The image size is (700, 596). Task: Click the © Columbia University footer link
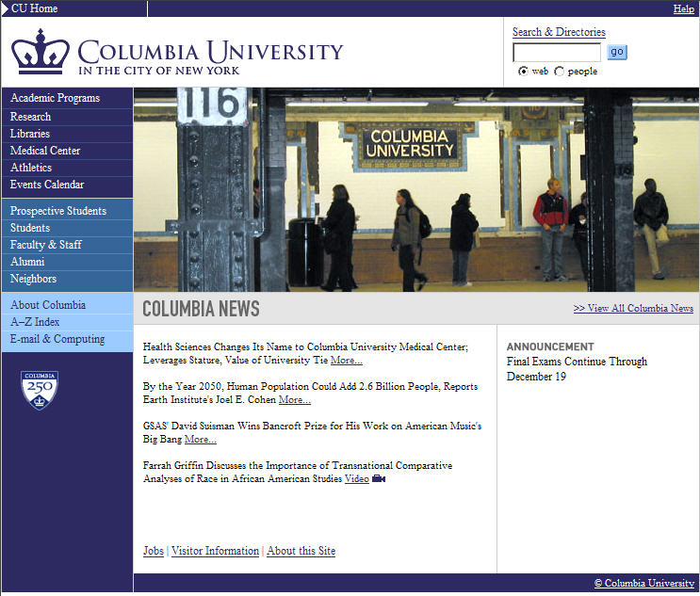point(644,583)
